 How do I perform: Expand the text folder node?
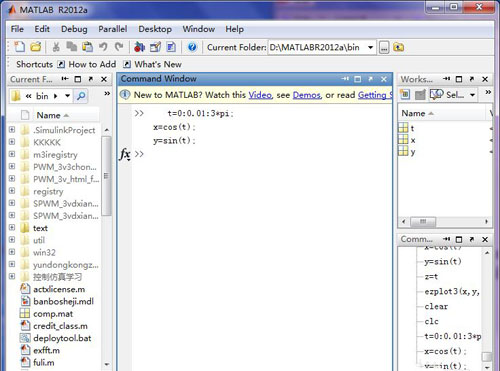coord(12,227)
